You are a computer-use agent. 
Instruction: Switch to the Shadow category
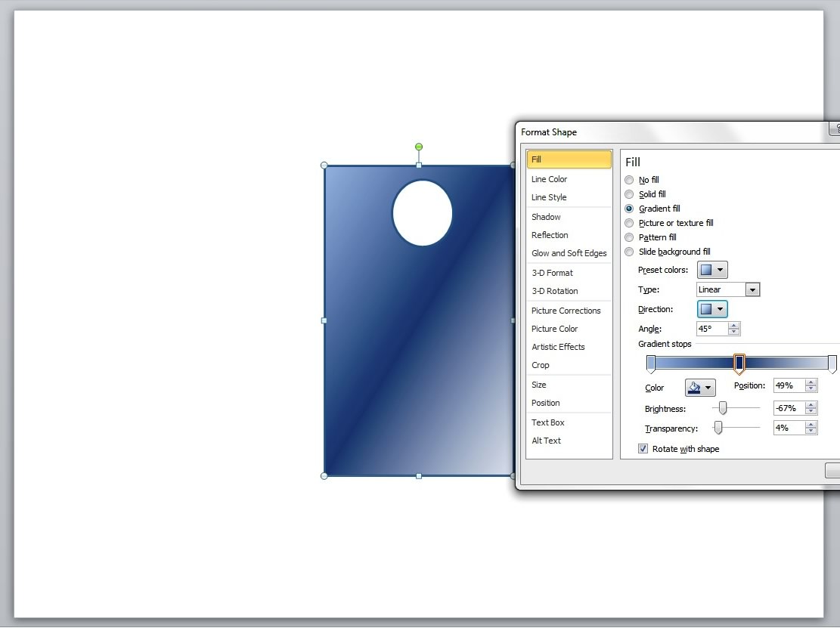tap(546, 216)
